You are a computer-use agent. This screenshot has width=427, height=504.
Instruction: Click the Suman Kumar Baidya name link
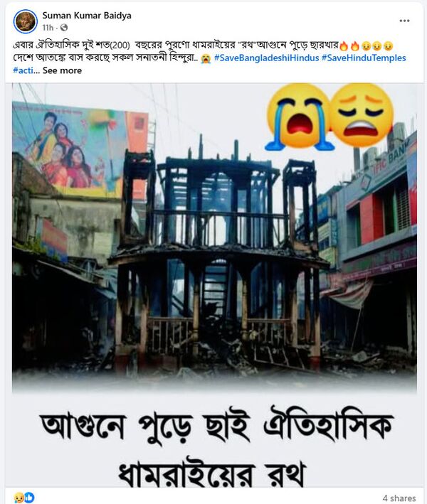click(87, 16)
